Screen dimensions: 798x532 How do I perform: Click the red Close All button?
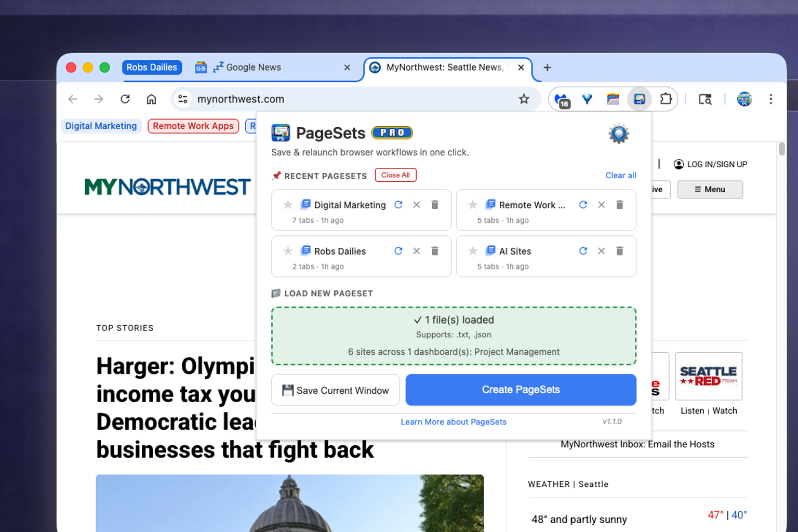395,175
